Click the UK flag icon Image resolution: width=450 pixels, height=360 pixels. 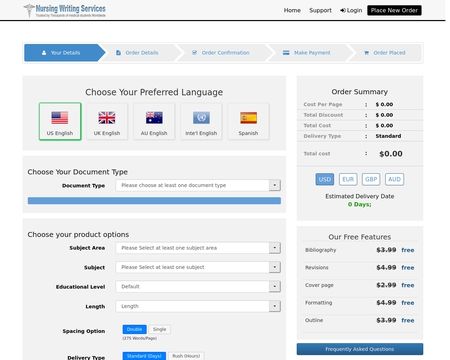tap(107, 118)
